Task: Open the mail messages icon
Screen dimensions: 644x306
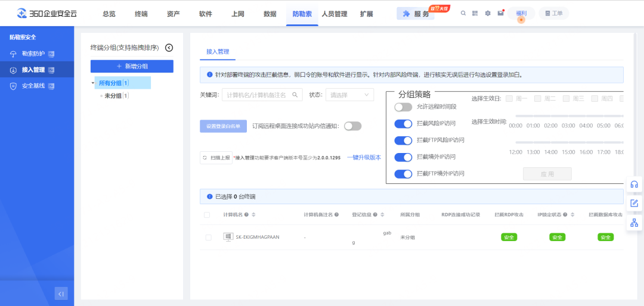Action: (501, 13)
